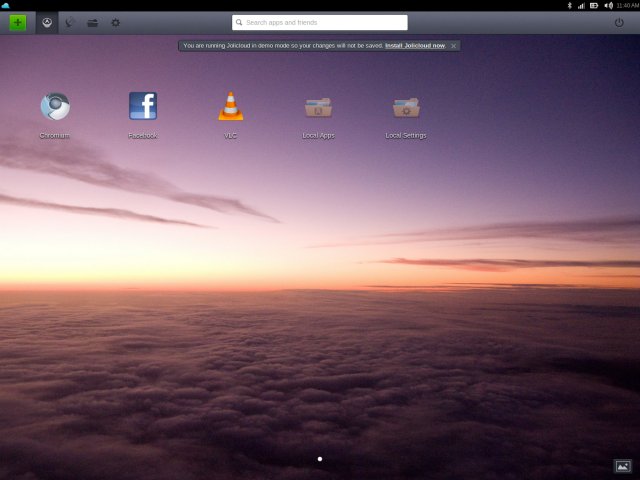This screenshot has height=480, width=640.
Task: Click the green plus add apps button
Action: point(18,22)
